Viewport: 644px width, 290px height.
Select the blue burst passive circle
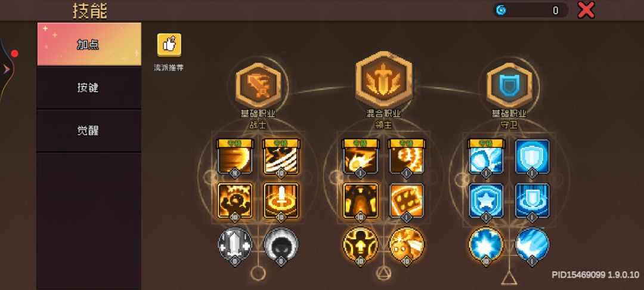click(x=486, y=245)
